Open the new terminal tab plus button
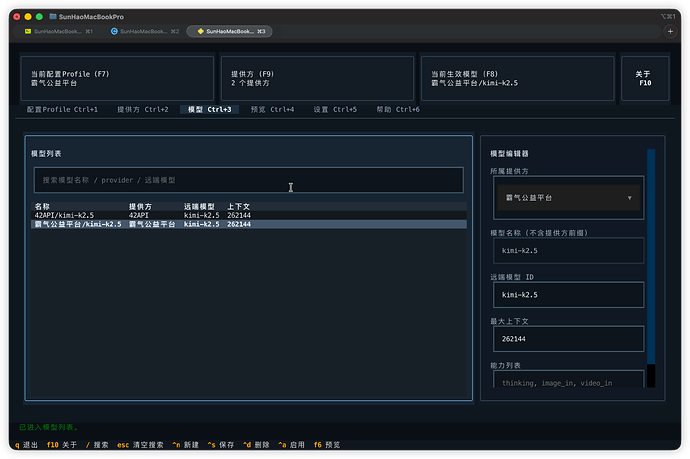Image resolution: width=690 pixels, height=459 pixels. click(x=670, y=31)
